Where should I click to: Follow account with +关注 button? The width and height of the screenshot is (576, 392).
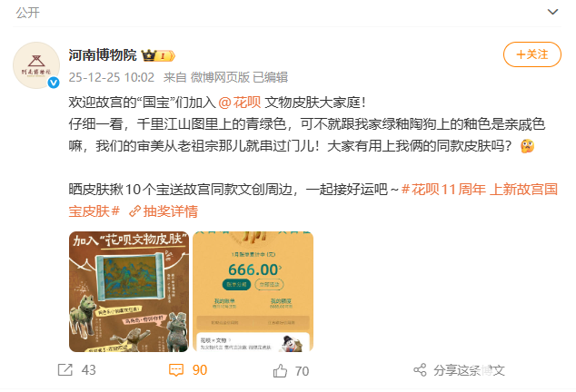click(532, 54)
